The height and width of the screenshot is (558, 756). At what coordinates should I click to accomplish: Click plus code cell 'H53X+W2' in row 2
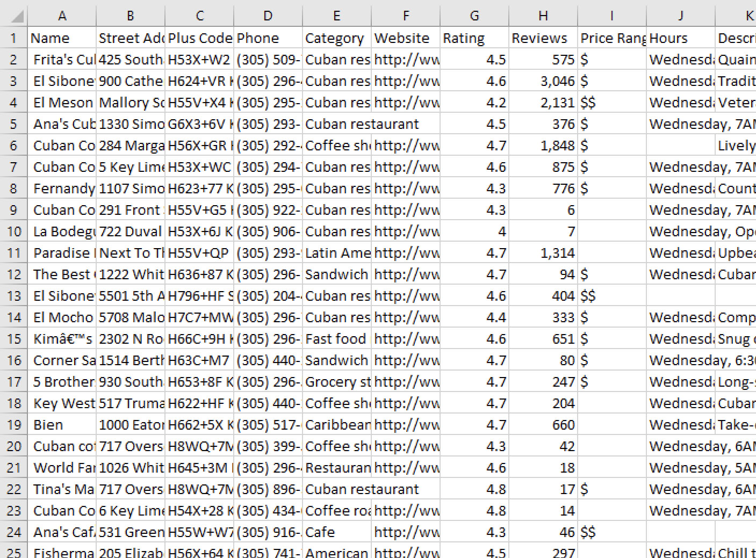pyautogui.click(x=199, y=60)
